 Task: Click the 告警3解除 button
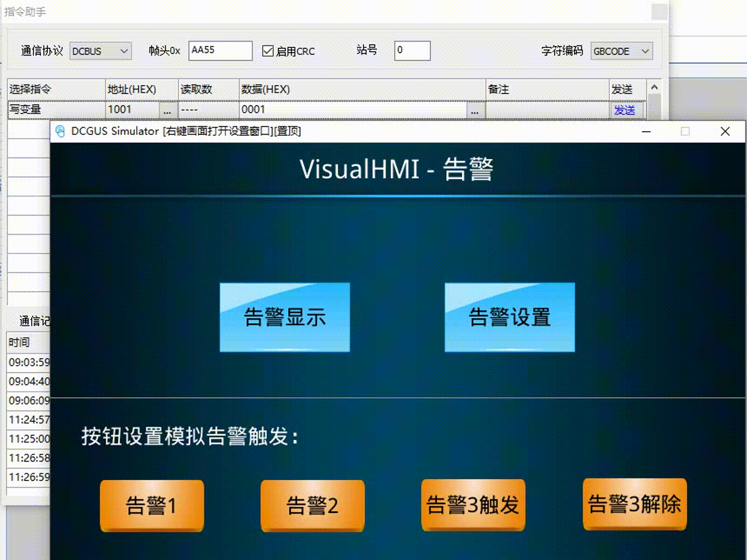634,504
